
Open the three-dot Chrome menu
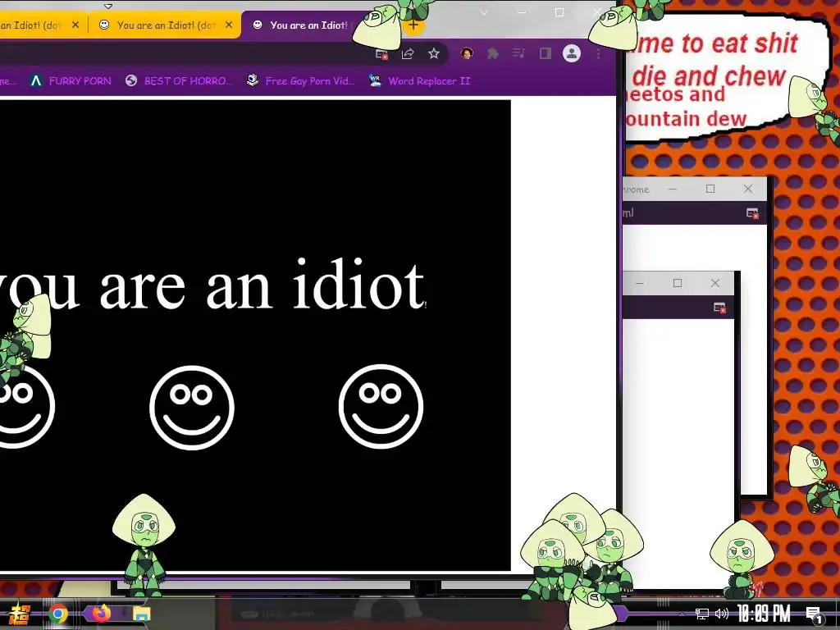click(598, 53)
